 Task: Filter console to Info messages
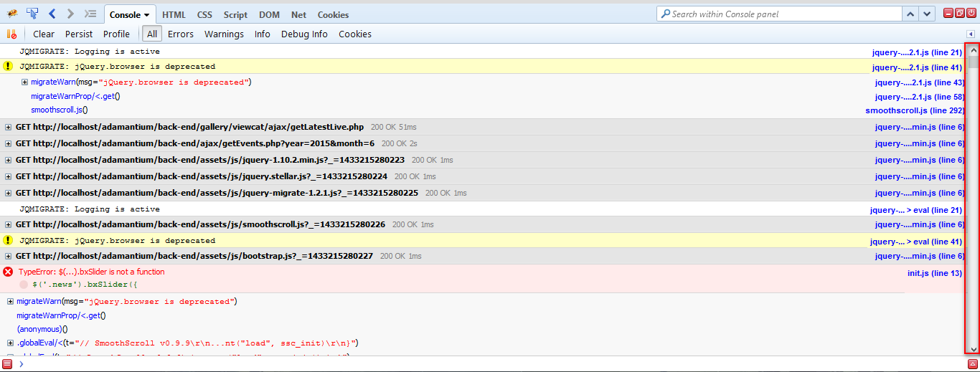[x=263, y=34]
